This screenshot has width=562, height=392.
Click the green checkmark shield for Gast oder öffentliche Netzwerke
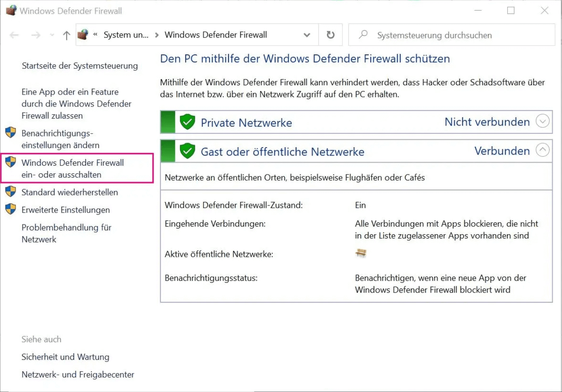[x=187, y=150]
